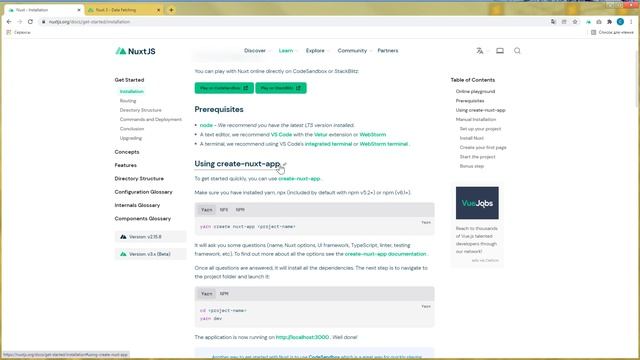Viewport: 640px width, 360px height.
Task: Open the http://localhost:3000 link
Action: tap(302, 337)
